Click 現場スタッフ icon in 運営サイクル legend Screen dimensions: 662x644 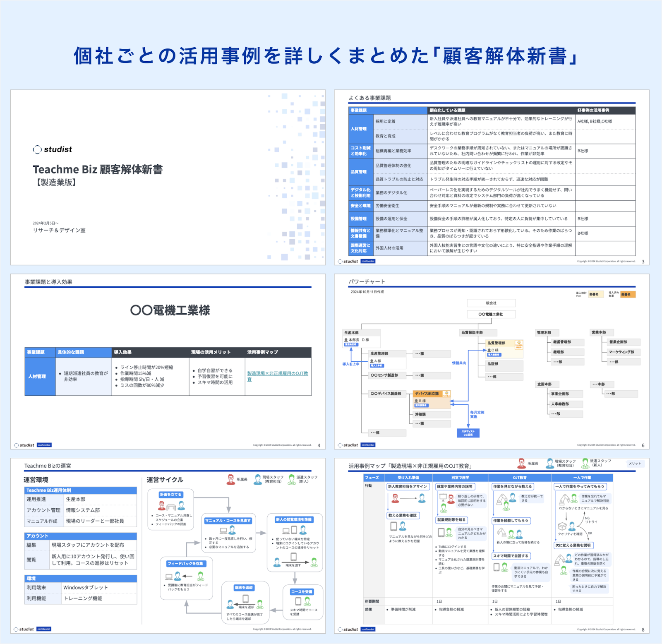pos(257,479)
